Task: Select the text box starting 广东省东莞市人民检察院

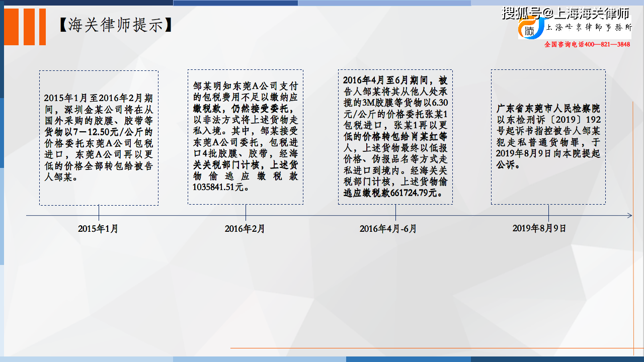Action: click(548, 137)
